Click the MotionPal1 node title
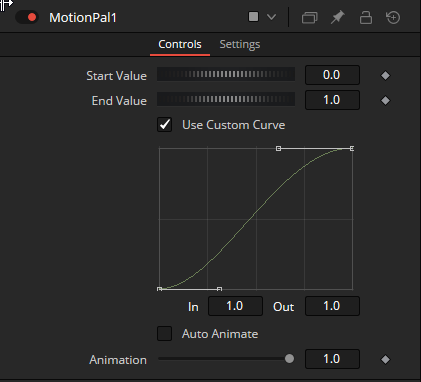 83,18
